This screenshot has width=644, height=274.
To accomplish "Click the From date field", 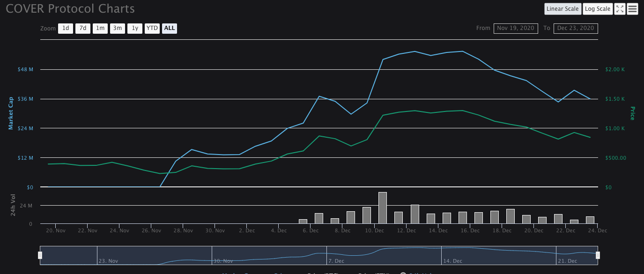I will pos(516,29).
